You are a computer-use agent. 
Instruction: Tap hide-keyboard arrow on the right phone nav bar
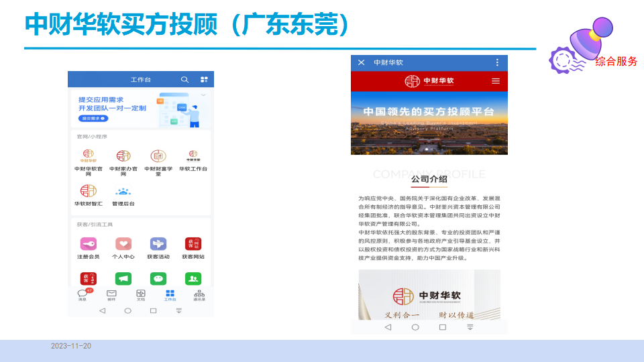click(470, 327)
